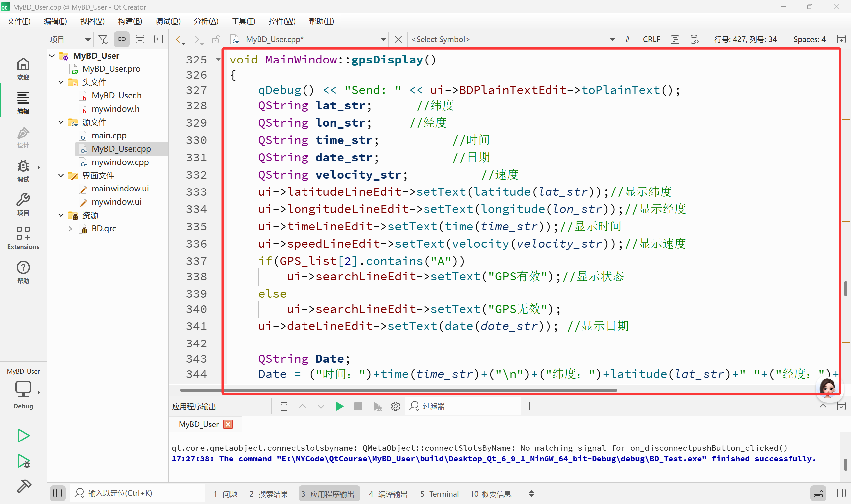
Task: Click the Build hammer icon
Action: [23, 486]
